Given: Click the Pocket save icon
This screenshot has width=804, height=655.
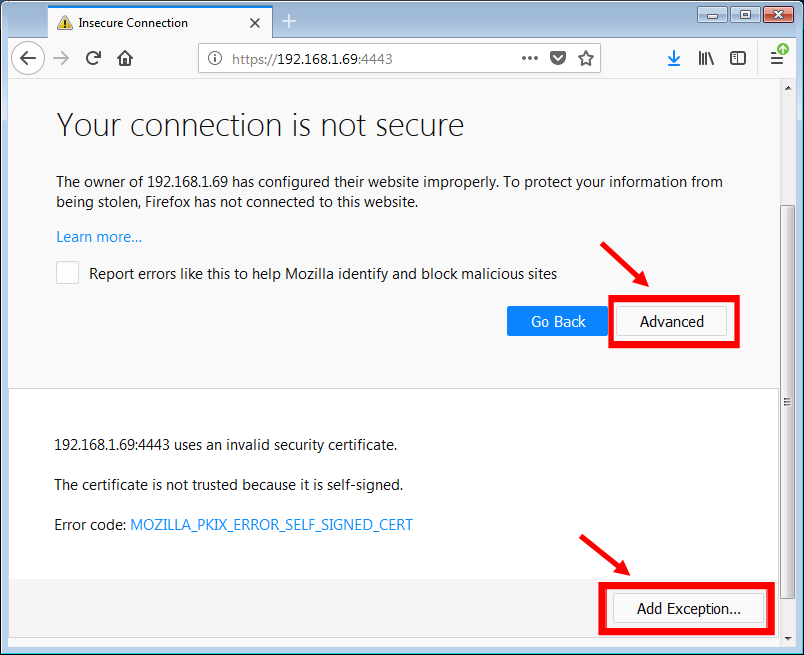Looking at the screenshot, I should point(558,58).
